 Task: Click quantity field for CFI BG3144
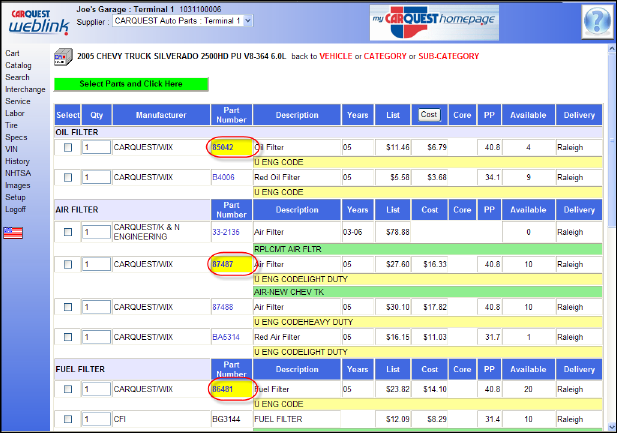coord(96,419)
